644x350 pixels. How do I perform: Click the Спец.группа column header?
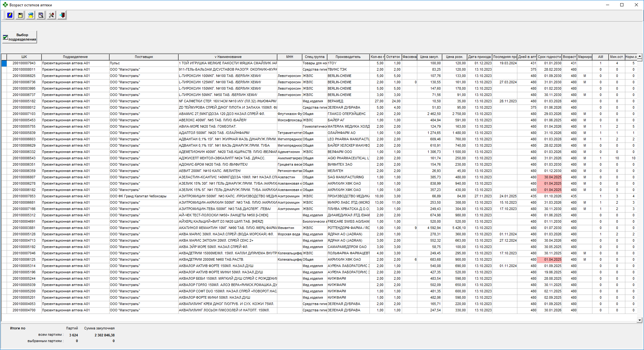(x=315, y=57)
